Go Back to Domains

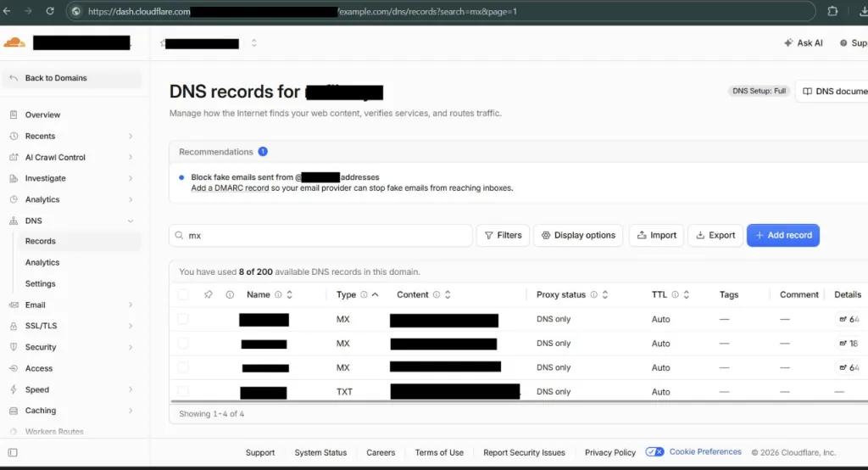pos(72,78)
